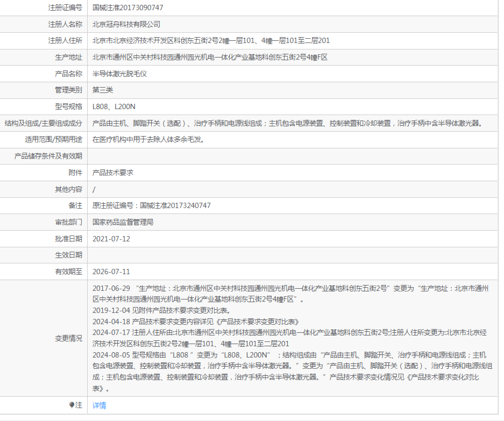Viewport: 504px width, 421px height.
Task: Select approving department 国家药品监督管理局
Action: [123, 223]
